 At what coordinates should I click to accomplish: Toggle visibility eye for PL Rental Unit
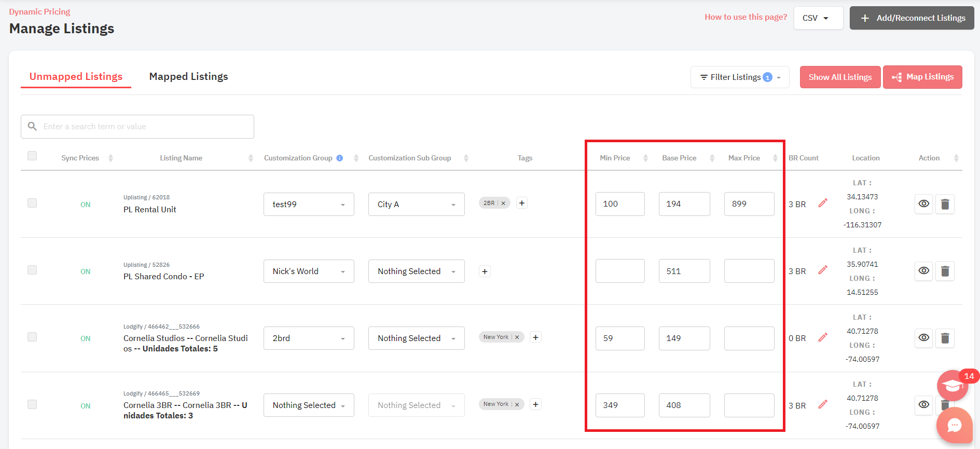[924, 204]
